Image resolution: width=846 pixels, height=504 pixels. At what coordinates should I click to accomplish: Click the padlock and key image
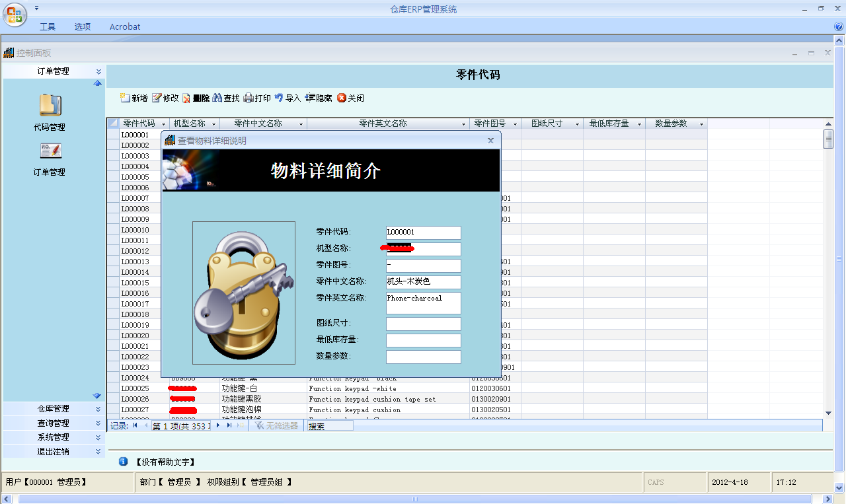(244, 293)
